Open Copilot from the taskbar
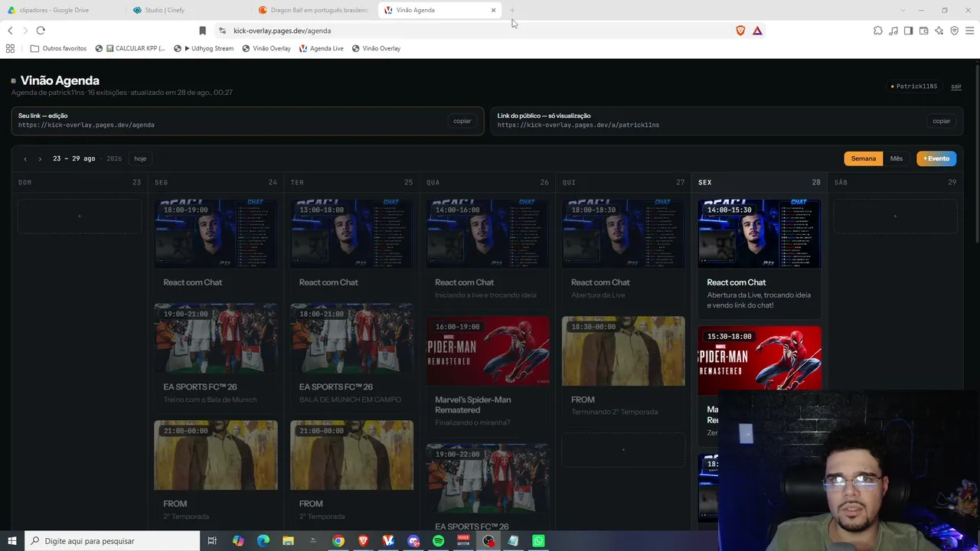Screen dimensions: 980x551 238,541
